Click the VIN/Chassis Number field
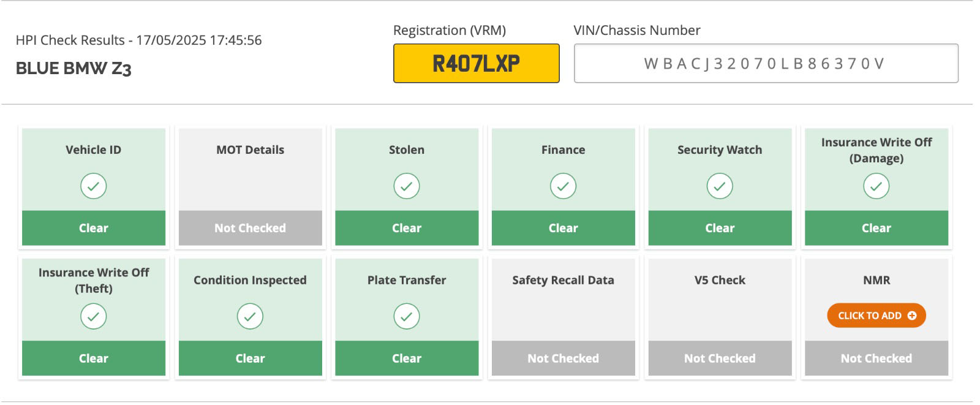This screenshot has height=405, width=980. 766,63
